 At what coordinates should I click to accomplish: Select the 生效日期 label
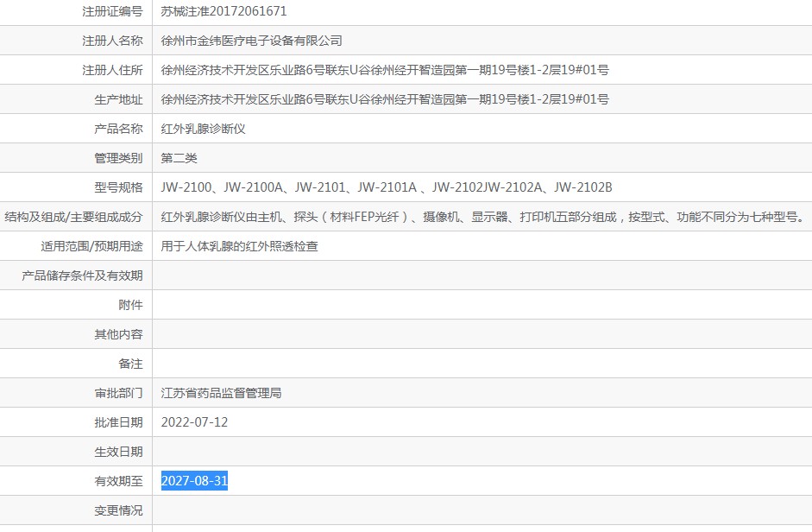[118, 452]
